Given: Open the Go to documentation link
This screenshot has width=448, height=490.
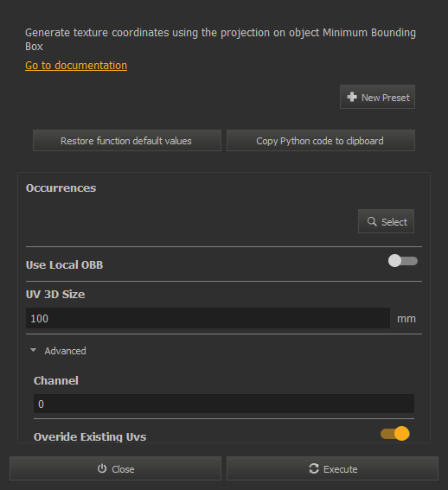Looking at the screenshot, I should click(76, 66).
